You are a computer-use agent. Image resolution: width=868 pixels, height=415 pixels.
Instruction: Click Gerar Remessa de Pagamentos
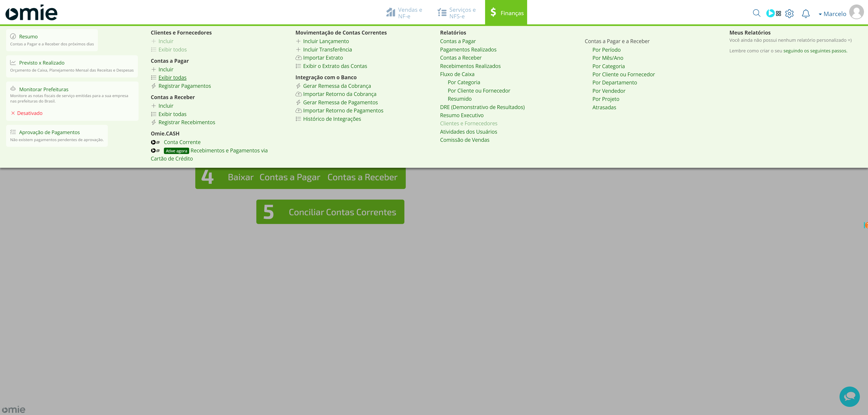340,102
